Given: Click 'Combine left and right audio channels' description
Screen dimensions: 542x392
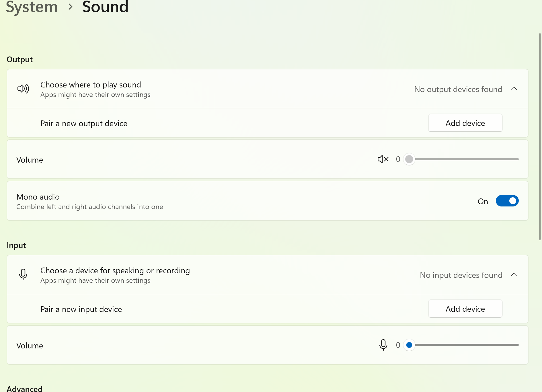Looking at the screenshot, I should (89, 207).
